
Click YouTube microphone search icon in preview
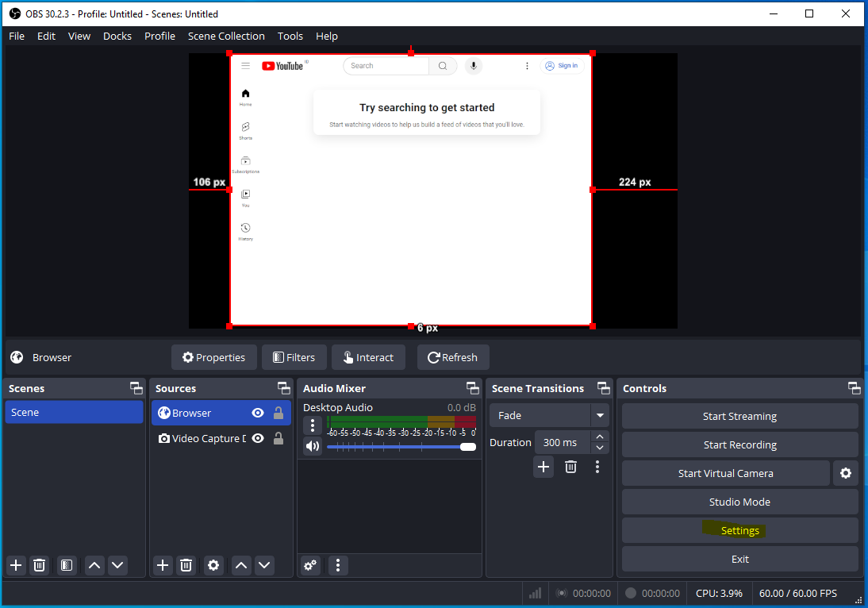pos(474,66)
